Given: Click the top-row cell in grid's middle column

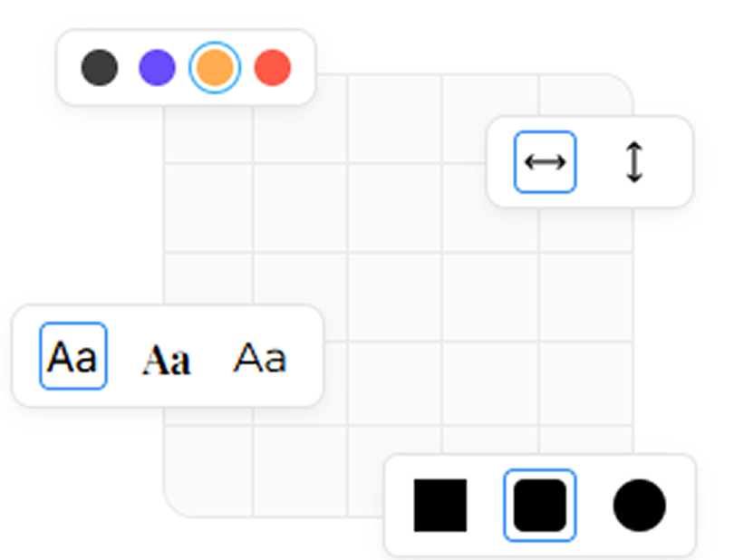Looking at the screenshot, I should point(394,120).
